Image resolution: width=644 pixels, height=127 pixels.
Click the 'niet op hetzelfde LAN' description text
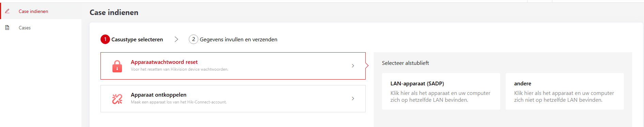pyautogui.click(x=564, y=96)
